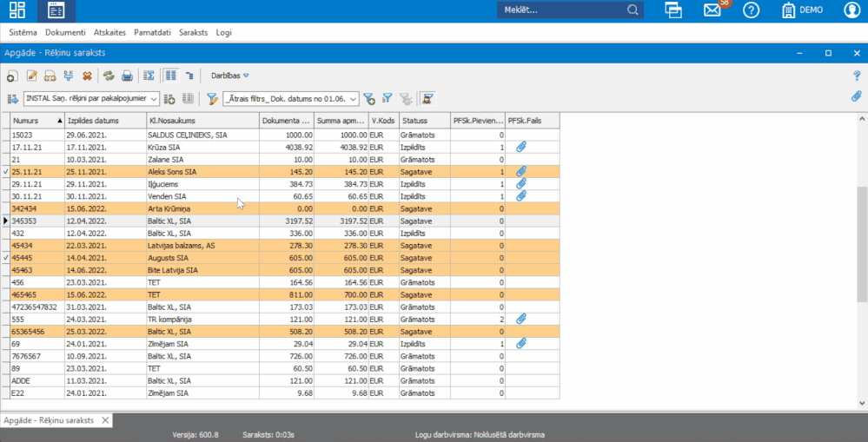Click the sigma totals icon
The image size is (868, 442).
pyautogui.click(x=149, y=76)
